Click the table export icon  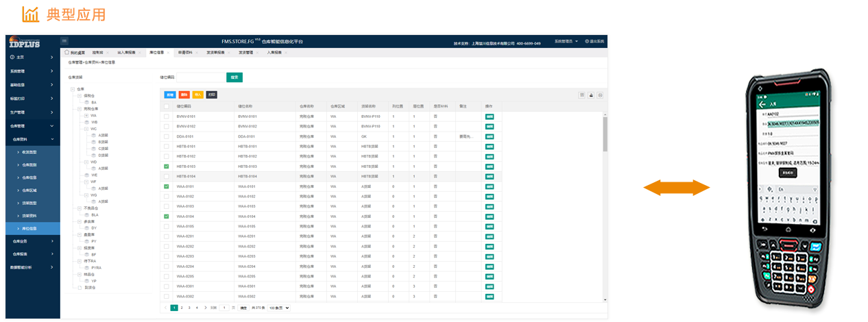click(591, 95)
